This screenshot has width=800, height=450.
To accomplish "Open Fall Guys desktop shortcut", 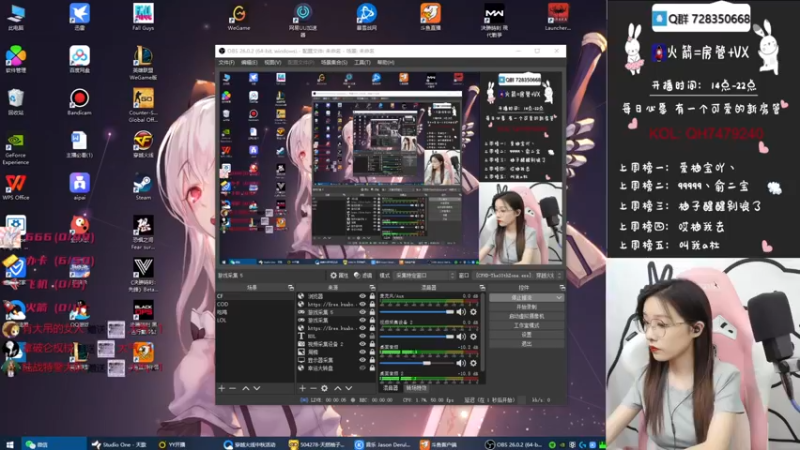I will coord(143,17).
